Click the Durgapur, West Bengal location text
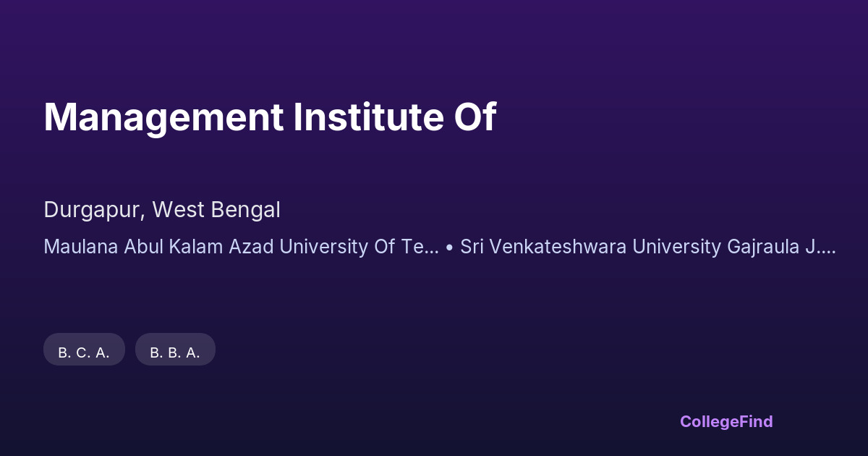 pos(162,210)
